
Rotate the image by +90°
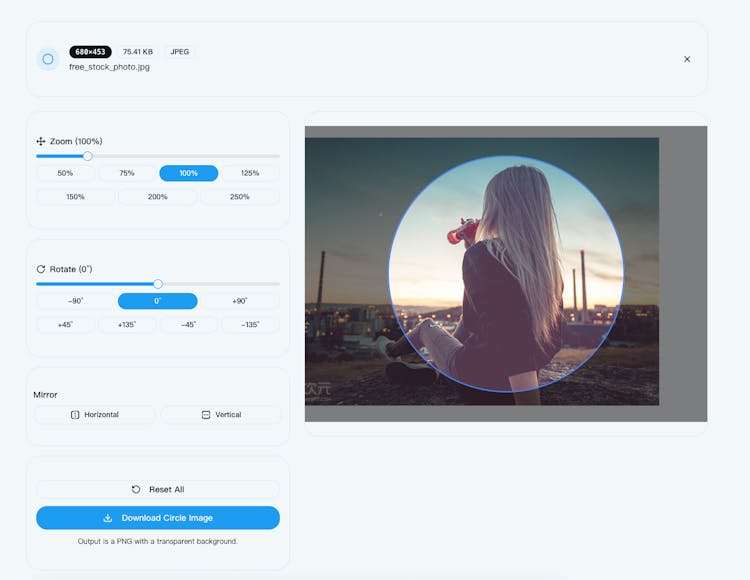240,301
